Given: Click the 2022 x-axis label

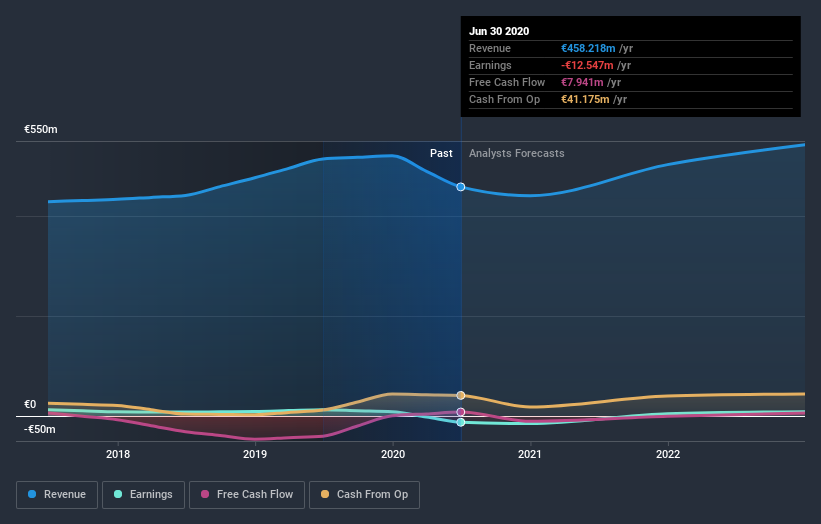Looking at the screenshot, I should [668, 454].
